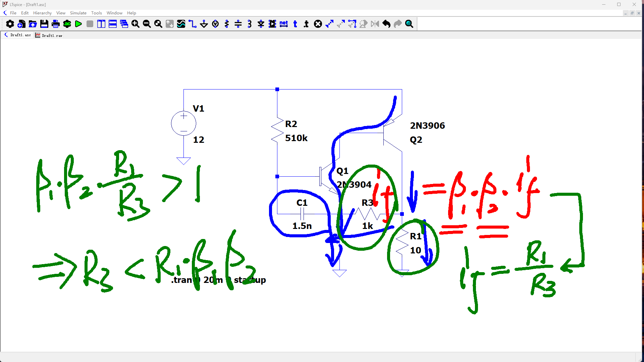
Task: Select the diode placement tool
Action: pyautogui.click(x=261, y=24)
